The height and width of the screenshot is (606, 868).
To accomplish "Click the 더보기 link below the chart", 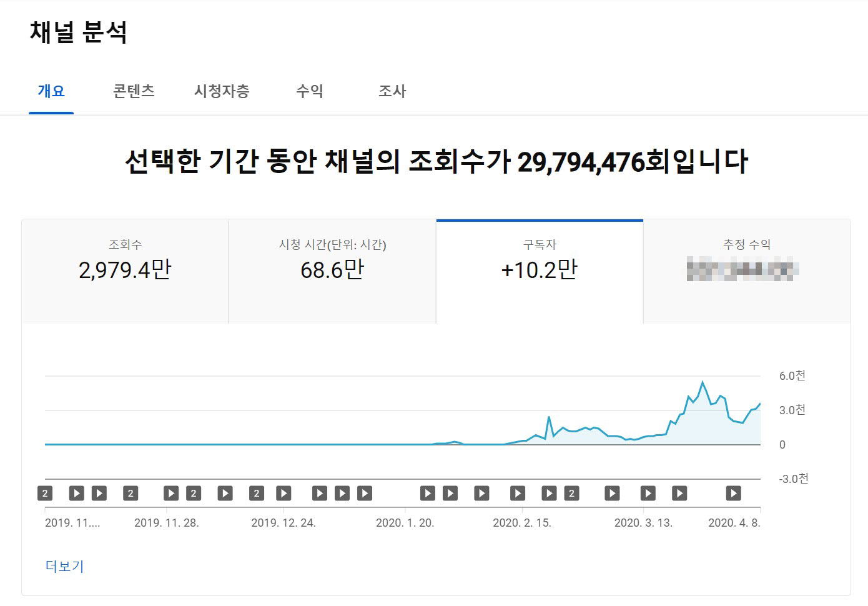I will pos(64,566).
